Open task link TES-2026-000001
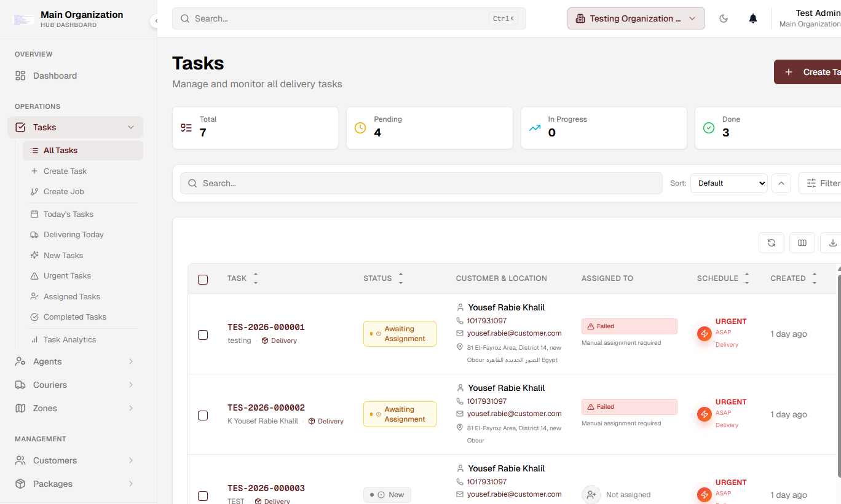This screenshot has height=504, width=841. coord(266,327)
